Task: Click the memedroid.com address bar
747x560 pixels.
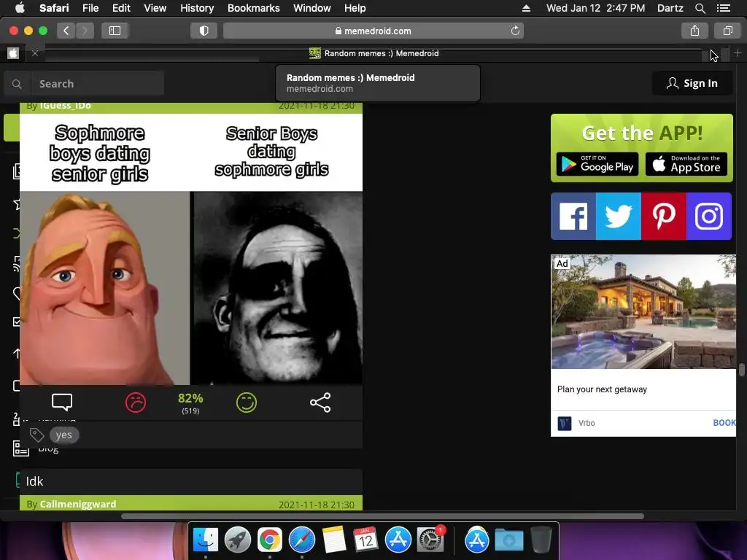Action: pyautogui.click(x=373, y=31)
